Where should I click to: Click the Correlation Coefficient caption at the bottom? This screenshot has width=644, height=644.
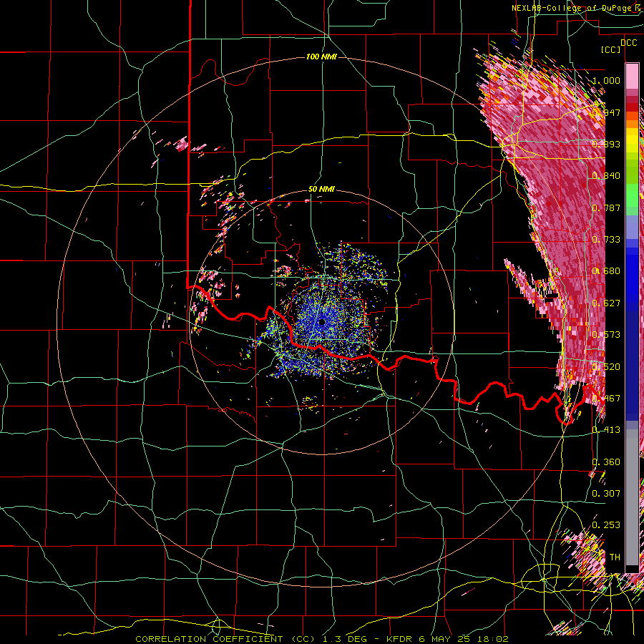pos(322,639)
